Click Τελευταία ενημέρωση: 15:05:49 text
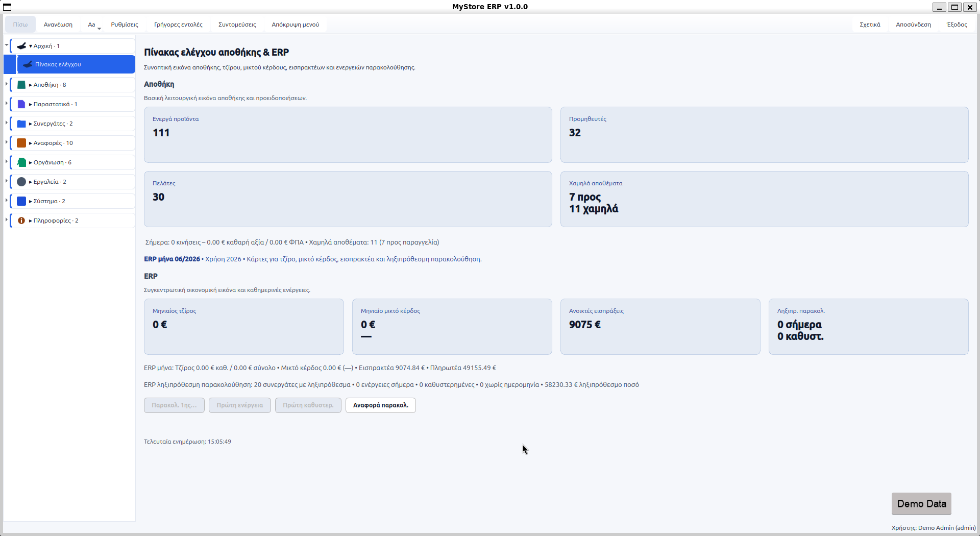The width and height of the screenshot is (980, 536). (x=187, y=442)
